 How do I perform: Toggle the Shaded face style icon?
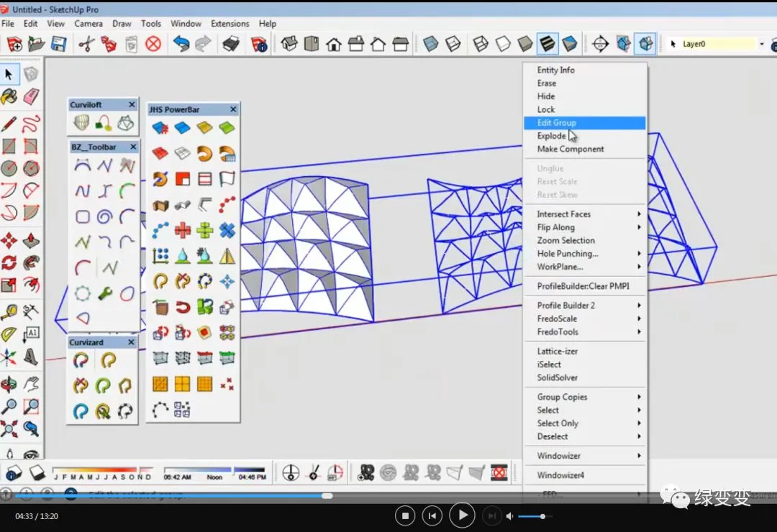[524, 44]
